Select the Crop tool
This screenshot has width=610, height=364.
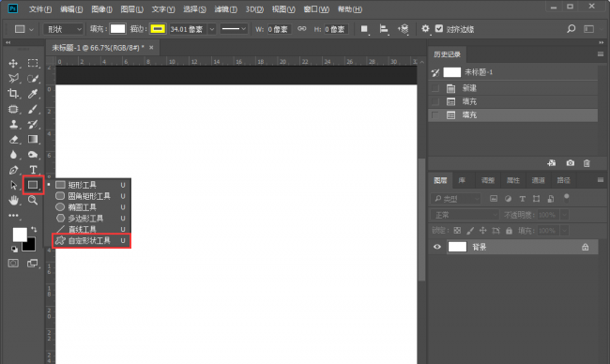click(13, 94)
